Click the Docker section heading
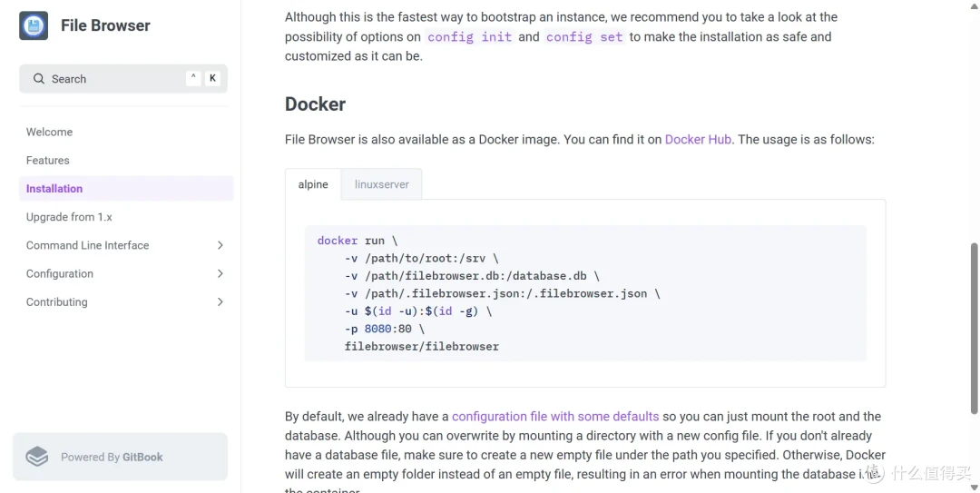The width and height of the screenshot is (980, 493). (315, 104)
